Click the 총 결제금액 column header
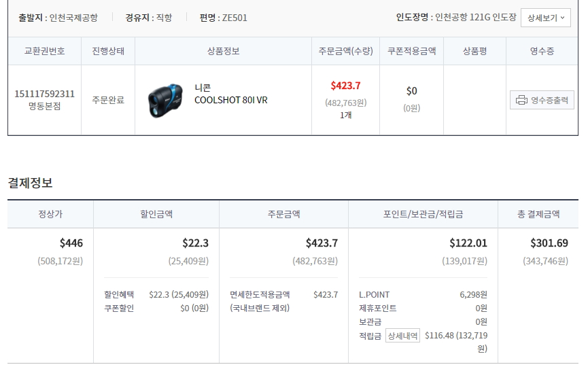This screenshot has height=369, width=588. (538, 214)
